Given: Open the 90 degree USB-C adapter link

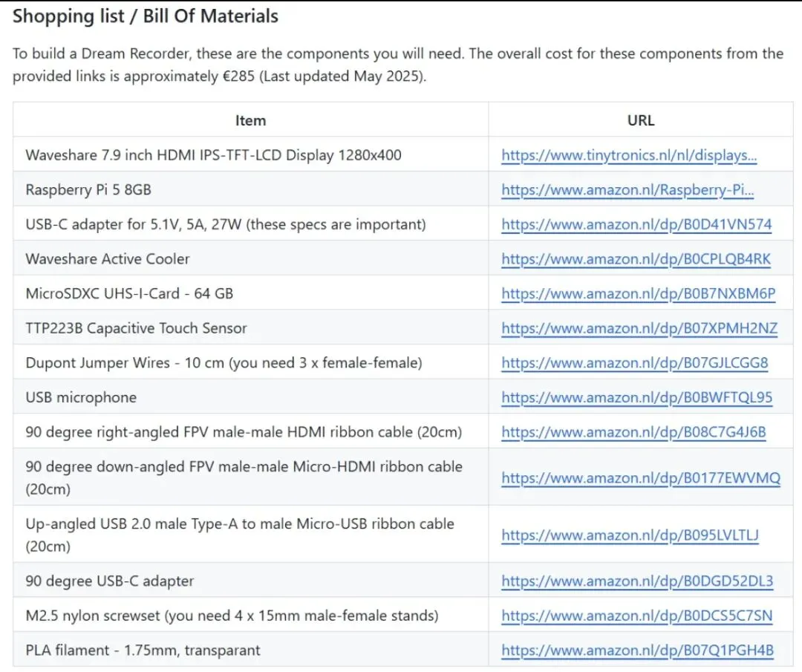Looking at the screenshot, I should 637,581.
